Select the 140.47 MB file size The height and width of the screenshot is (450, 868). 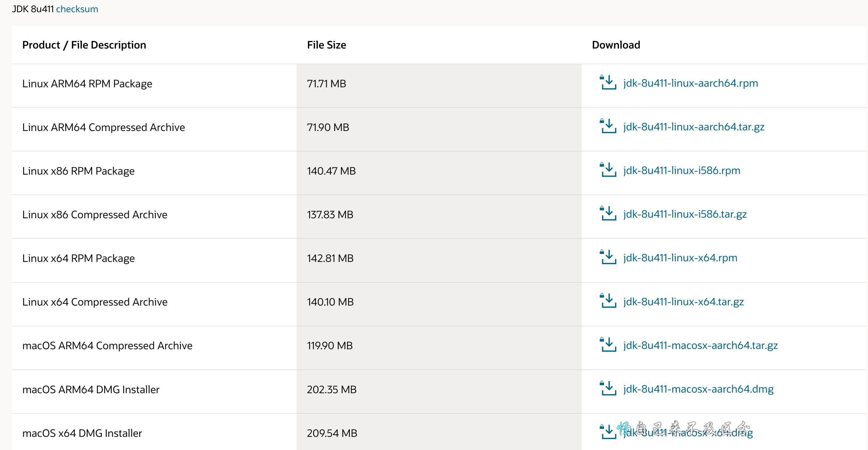pyautogui.click(x=331, y=171)
